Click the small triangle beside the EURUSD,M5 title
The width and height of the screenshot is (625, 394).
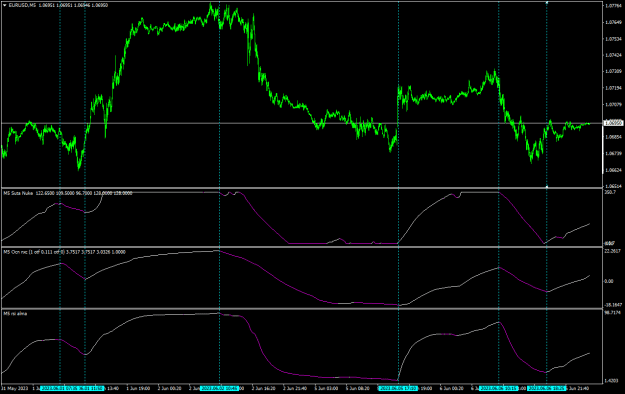[x=5, y=5]
